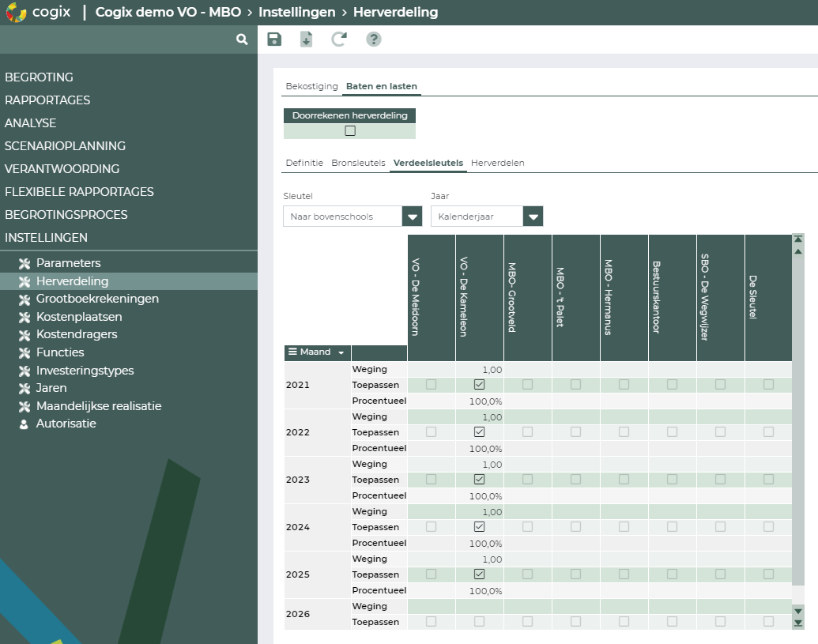Image resolution: width=818 pixels, height=644 pixels.
Task: Check Toepassen 2025 for De Sleutel
Action: (768, 574)
